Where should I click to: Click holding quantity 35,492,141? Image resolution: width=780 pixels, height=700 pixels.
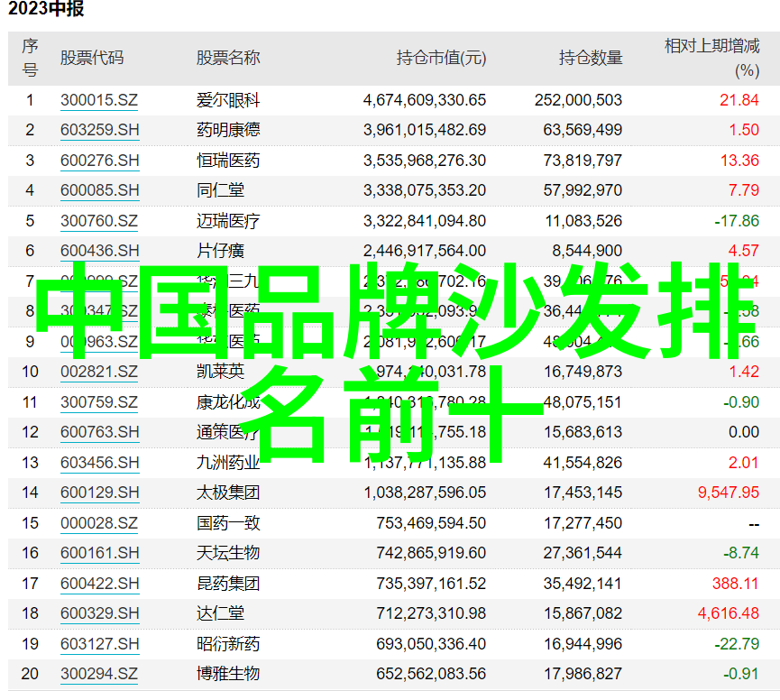click(583, 584)
